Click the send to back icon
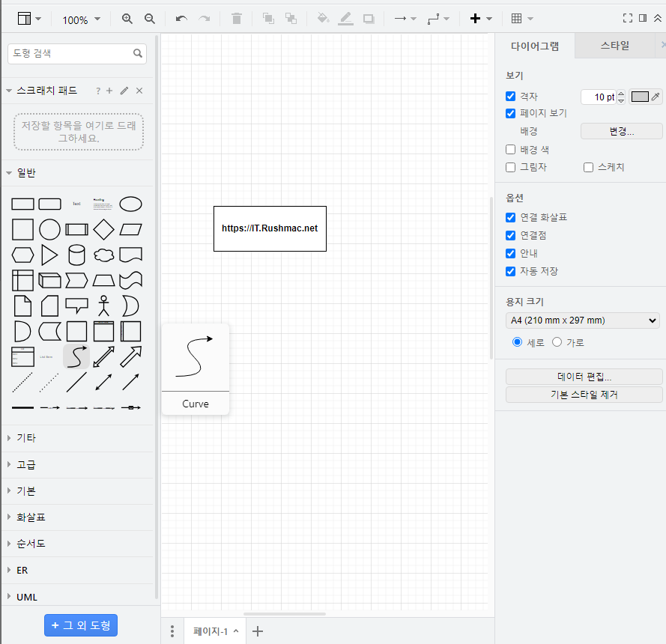 pyautogui.click(x=291, y=18)
